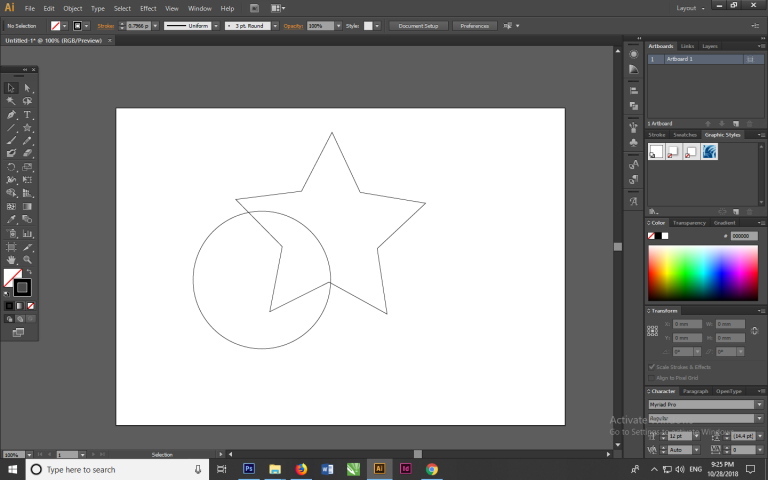Select the Hand tool
Screen dimensions: 768x480
[11, 259]
